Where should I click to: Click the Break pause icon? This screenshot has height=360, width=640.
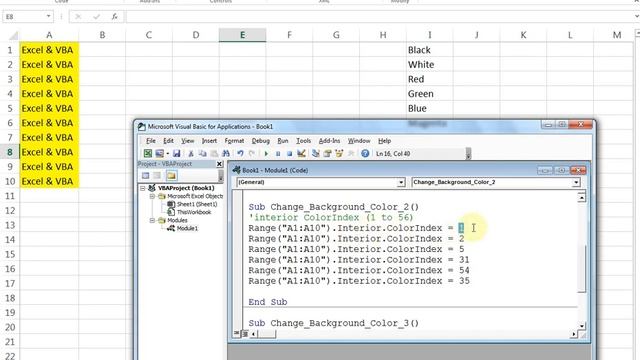278,154
